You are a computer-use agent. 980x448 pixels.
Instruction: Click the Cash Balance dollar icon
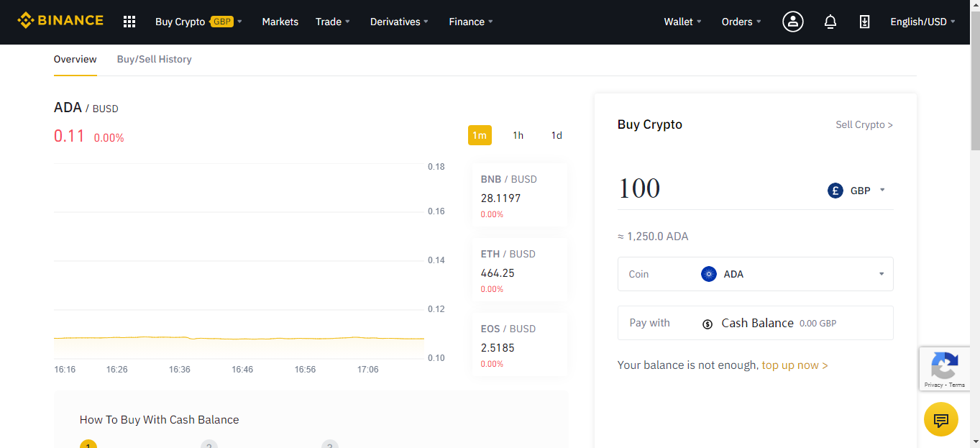click(707, 324)
